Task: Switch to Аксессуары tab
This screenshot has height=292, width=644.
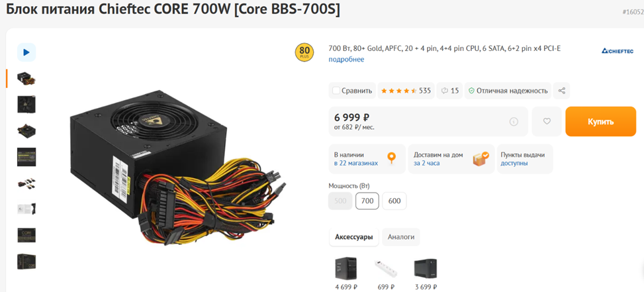Action: click(x=354, y=237)
